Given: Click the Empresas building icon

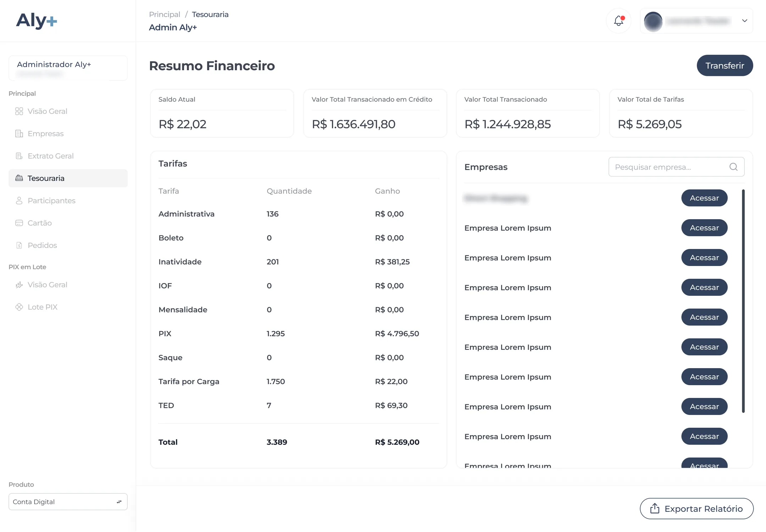Looking at the screenshot, I should coord(19,134).
